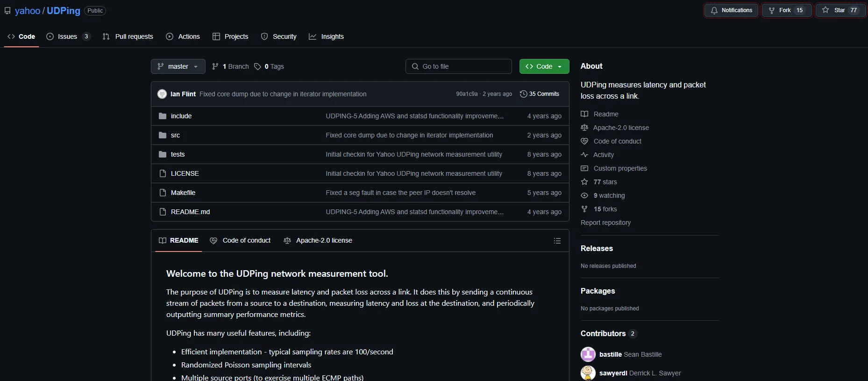Click the fork icon in Fork button
This screenshot has width=868, height=381.
coord(772,10)
